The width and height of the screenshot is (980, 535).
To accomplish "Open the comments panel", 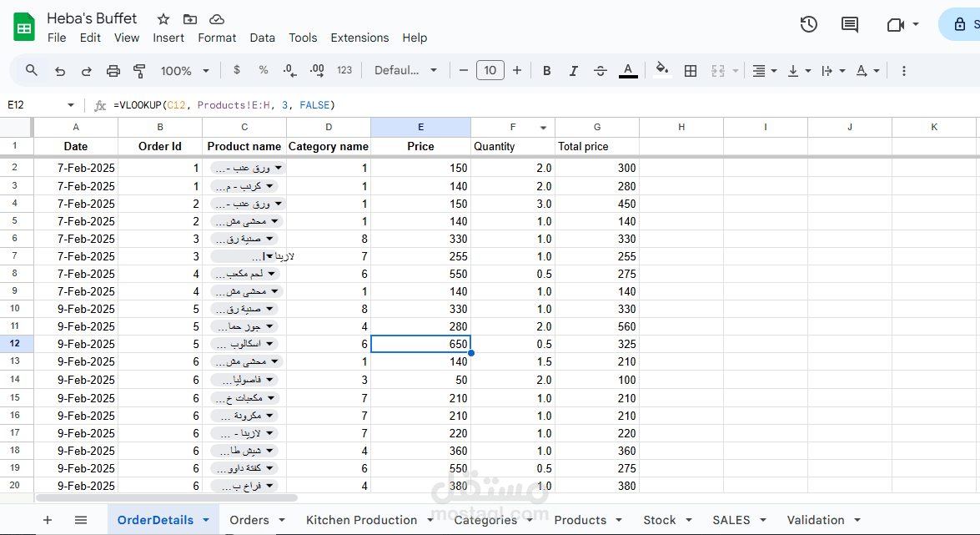I will (x=849, y=24).
